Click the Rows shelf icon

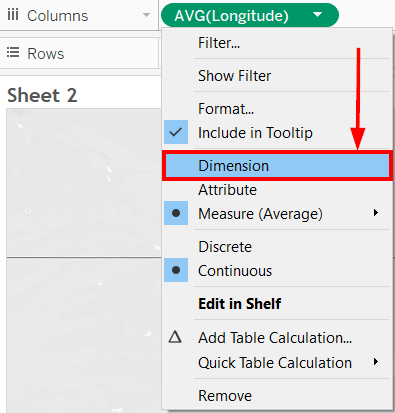point(13,52)
